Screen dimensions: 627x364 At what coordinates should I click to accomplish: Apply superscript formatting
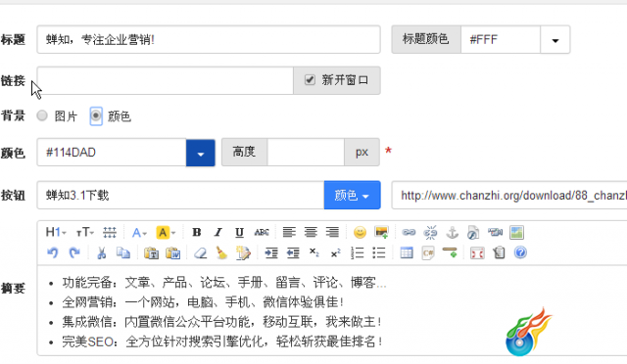pos(335,252)
